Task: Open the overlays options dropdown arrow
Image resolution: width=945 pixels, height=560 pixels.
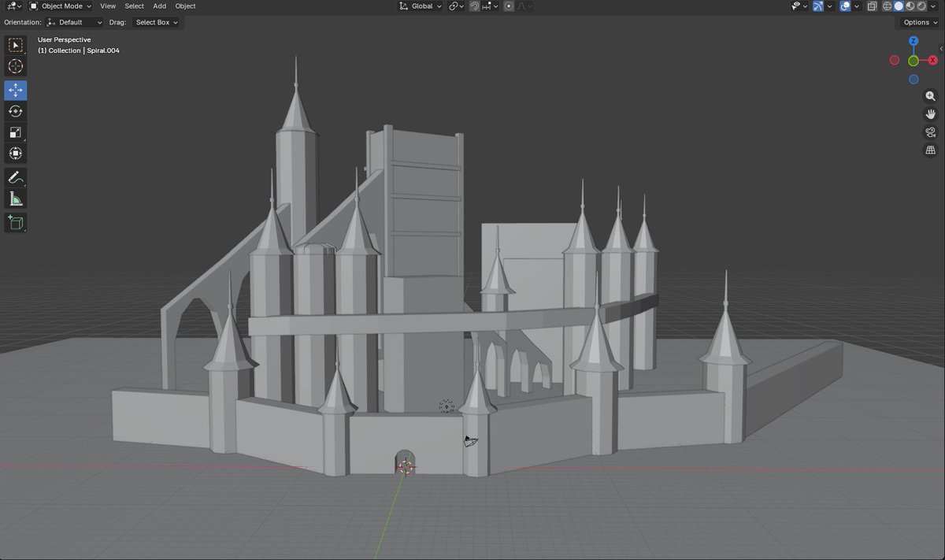Action: (x=856, y=6)
